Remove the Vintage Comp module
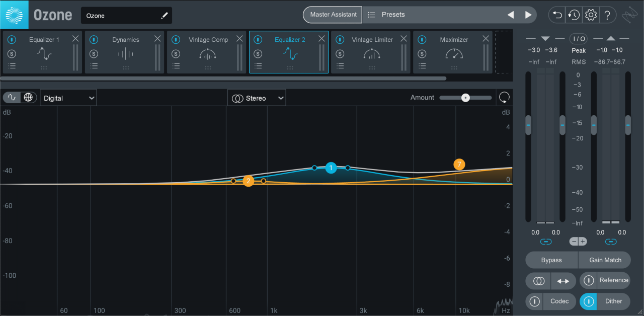This screenshot has height=316, width=644. (239, 39)
